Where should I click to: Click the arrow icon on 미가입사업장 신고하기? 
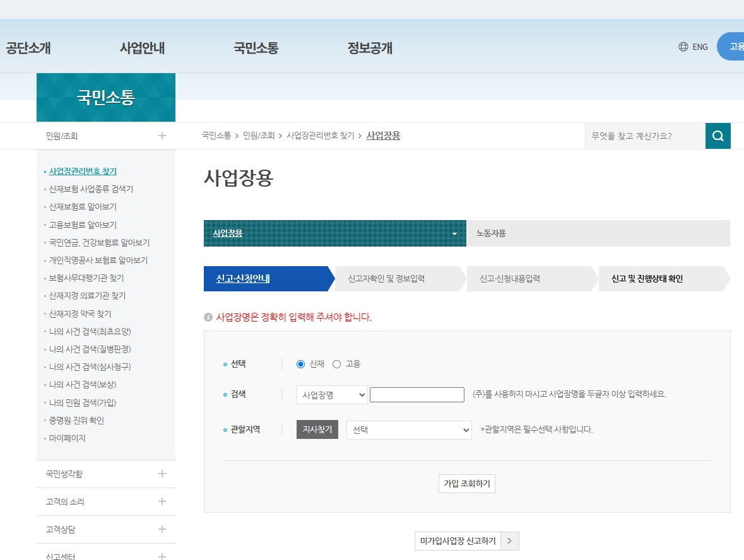[510, 541]
